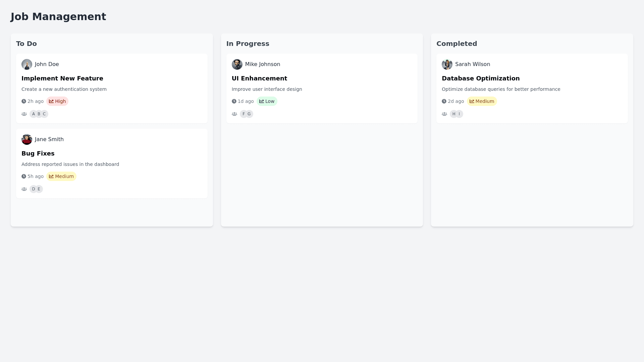
Task: Click the team icon on Database Optimization card
Action: click(444, 114)
